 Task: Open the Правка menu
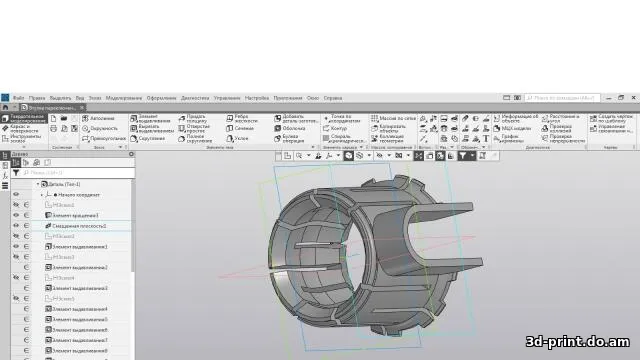[x=37, y=98]
